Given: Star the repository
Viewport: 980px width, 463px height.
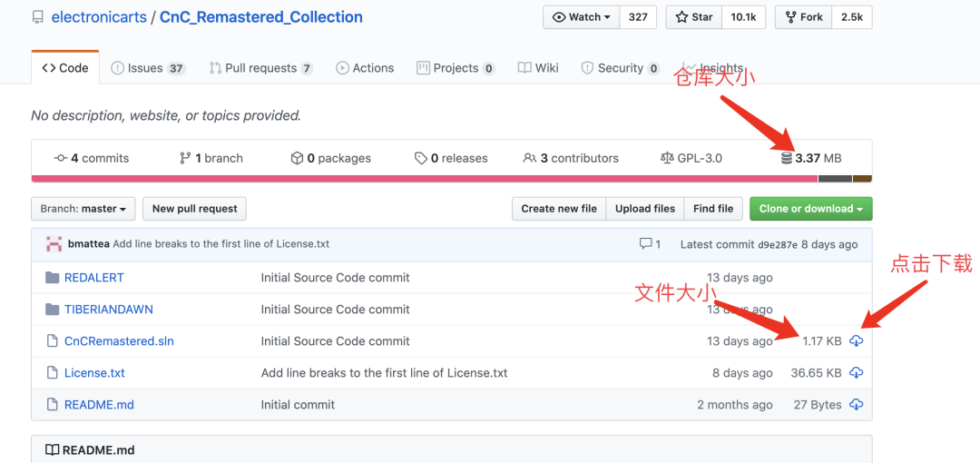Looking at the screenshot, I should tap(694, 17).
